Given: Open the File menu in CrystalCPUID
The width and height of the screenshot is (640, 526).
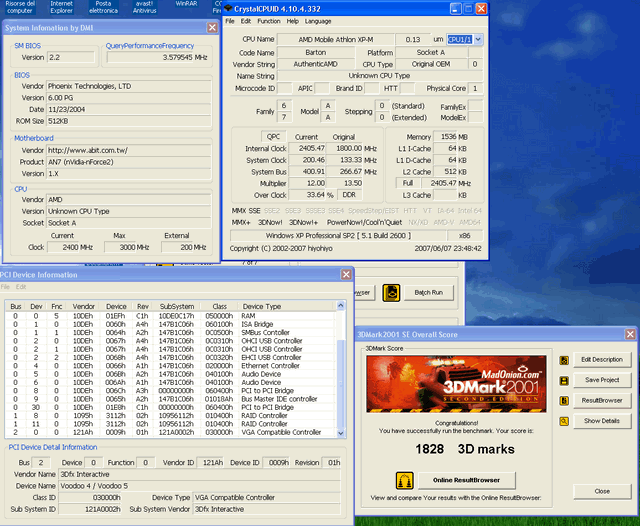Looking at the screenshot, I should click(230, 21).
